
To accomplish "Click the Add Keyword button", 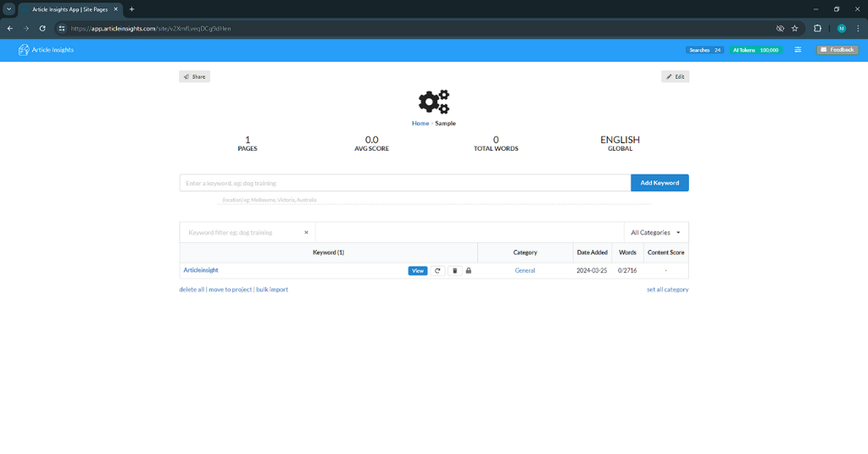I will click(659, 182).
